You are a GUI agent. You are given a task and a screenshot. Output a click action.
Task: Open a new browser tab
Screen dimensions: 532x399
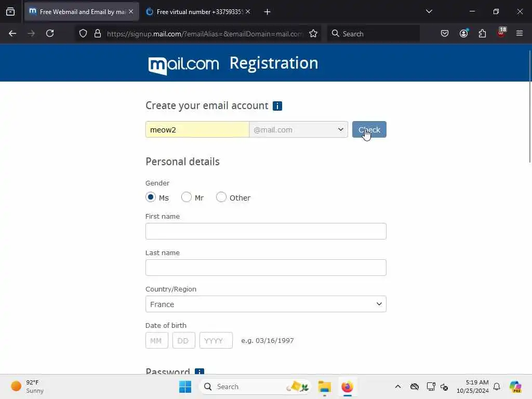click(x=267, y=12)
